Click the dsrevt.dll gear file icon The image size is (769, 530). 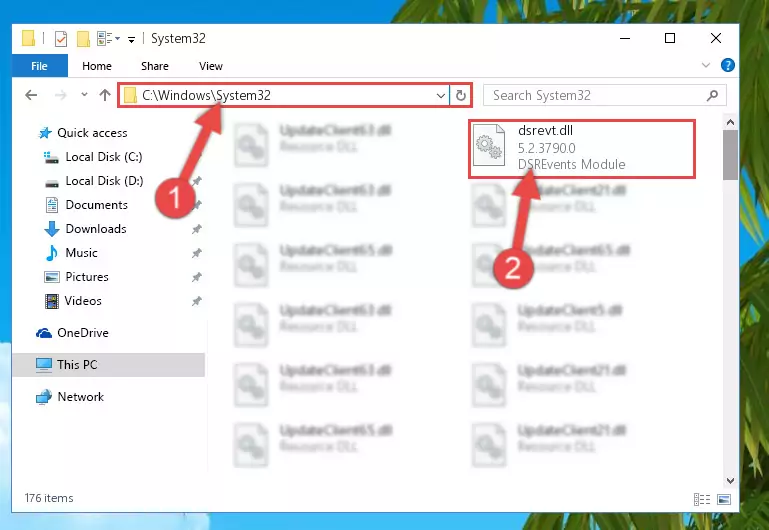[489, 146]
